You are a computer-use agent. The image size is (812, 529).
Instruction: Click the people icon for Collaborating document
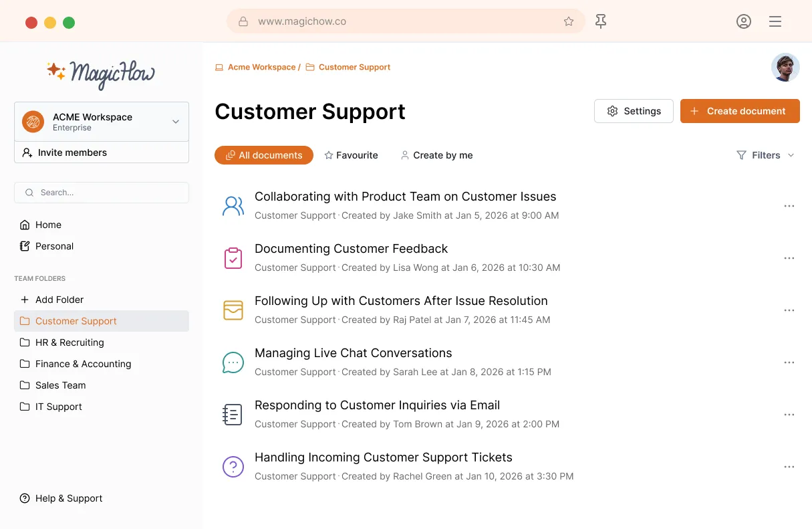(233, 206)
